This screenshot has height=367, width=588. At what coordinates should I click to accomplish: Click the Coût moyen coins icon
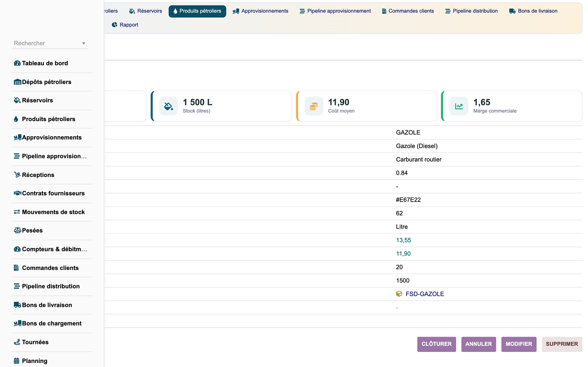coord(314,106)
